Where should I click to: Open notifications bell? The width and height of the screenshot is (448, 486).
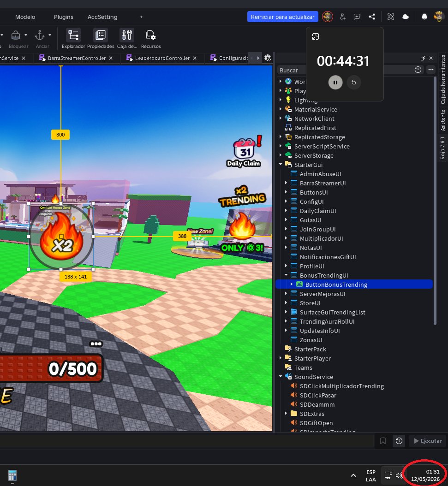pyautogui.click(x=424, y=17)
